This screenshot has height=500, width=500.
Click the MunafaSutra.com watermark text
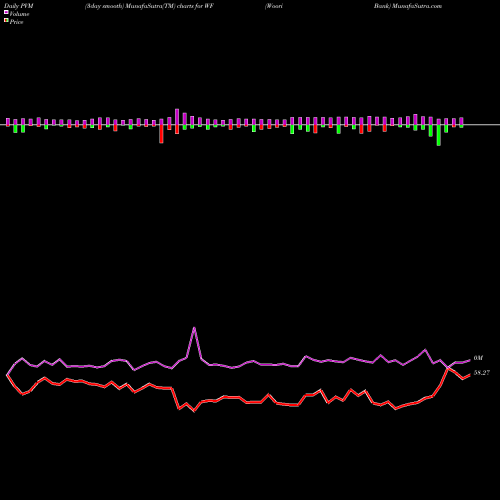(417, 6)
